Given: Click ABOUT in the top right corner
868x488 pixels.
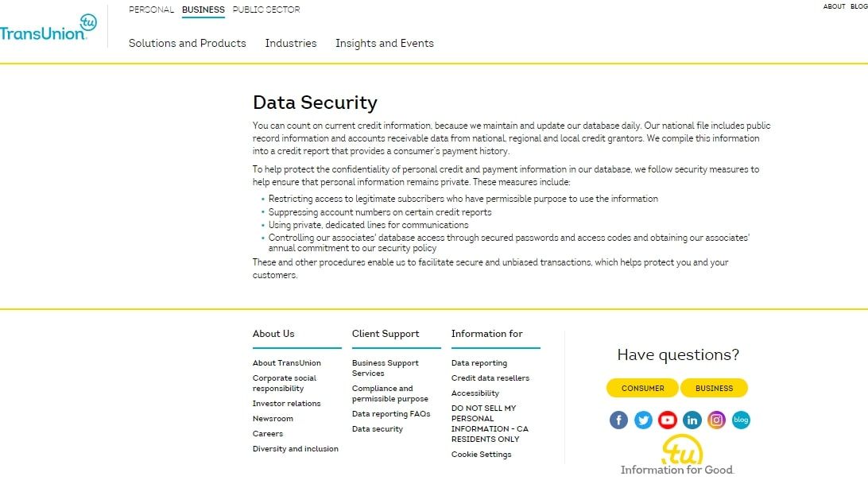Looking at the screenshot, I should 834,6.
